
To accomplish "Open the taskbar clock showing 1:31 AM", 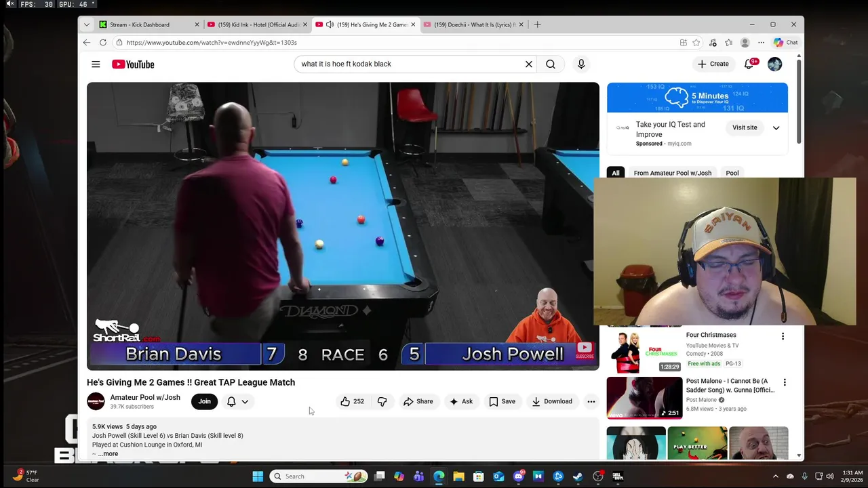I will (852, 476).
